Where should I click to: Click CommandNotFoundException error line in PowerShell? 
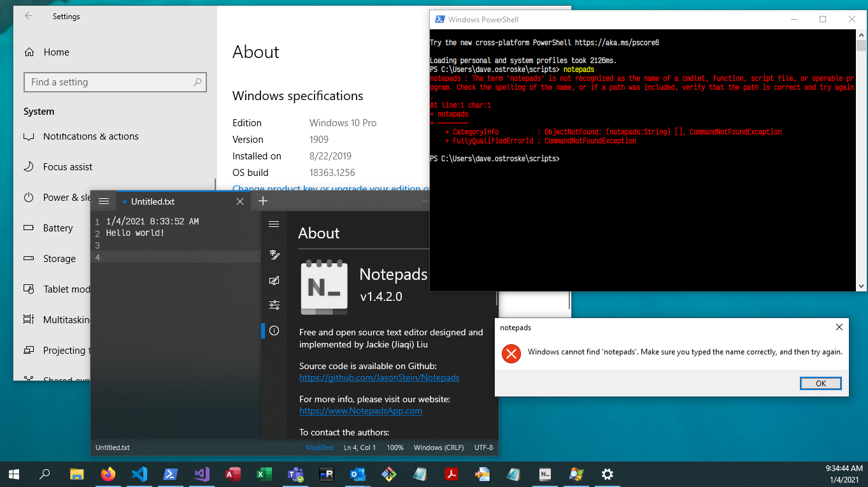(541, 142)
